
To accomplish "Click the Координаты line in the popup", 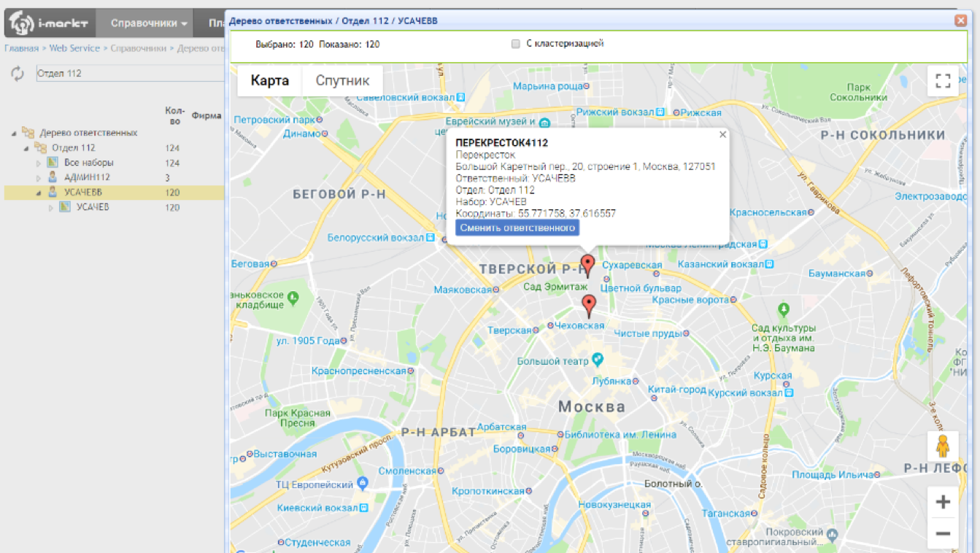I will click(536, 214).
